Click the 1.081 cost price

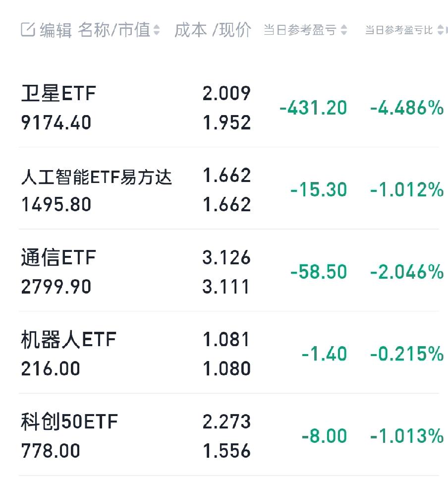(226, 340)
